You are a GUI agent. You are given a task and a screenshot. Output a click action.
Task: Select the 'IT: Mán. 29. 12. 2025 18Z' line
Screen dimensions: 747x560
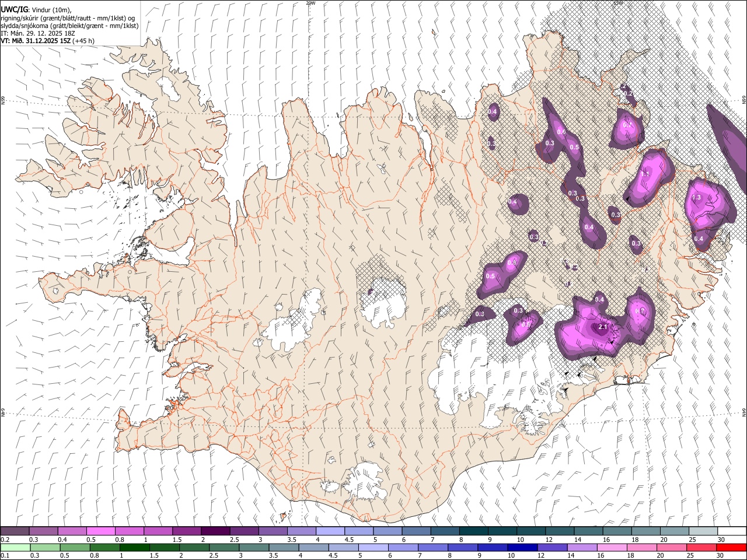tap(38, 33)
